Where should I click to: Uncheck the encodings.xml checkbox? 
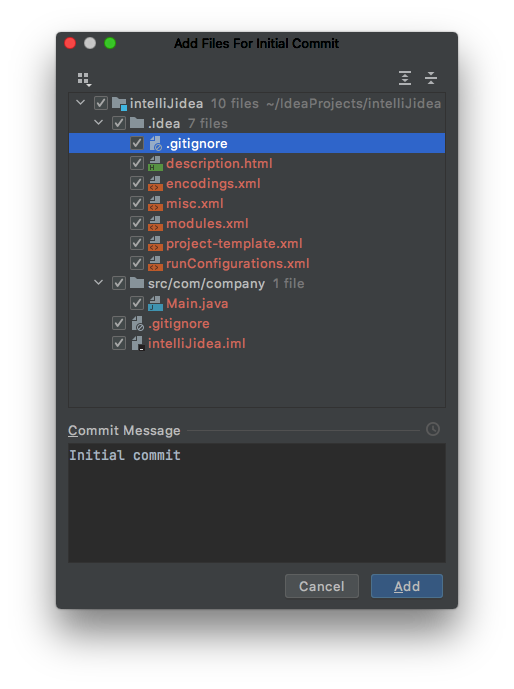tap(137, 183)
